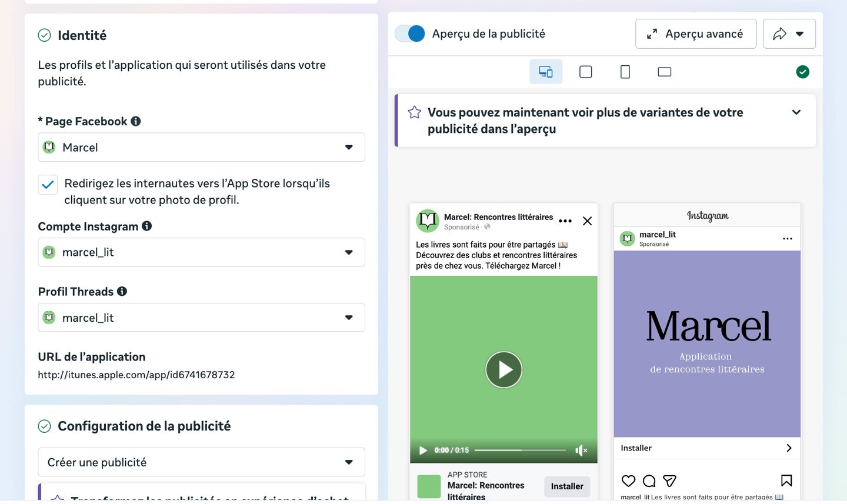Click the bookmark save icon in the Instagram preview
This screenshot has height=504, width=847.
786,481
